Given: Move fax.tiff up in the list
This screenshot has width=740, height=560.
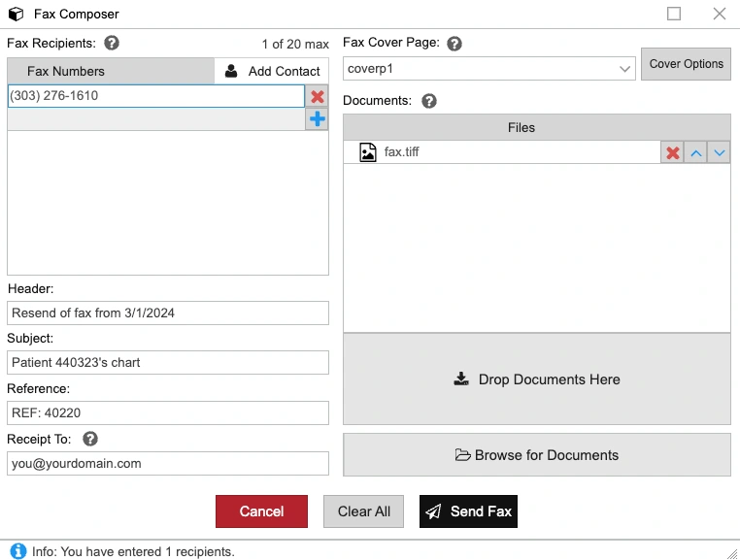Looking at the screenshot, I should click(x=695, y=153).
